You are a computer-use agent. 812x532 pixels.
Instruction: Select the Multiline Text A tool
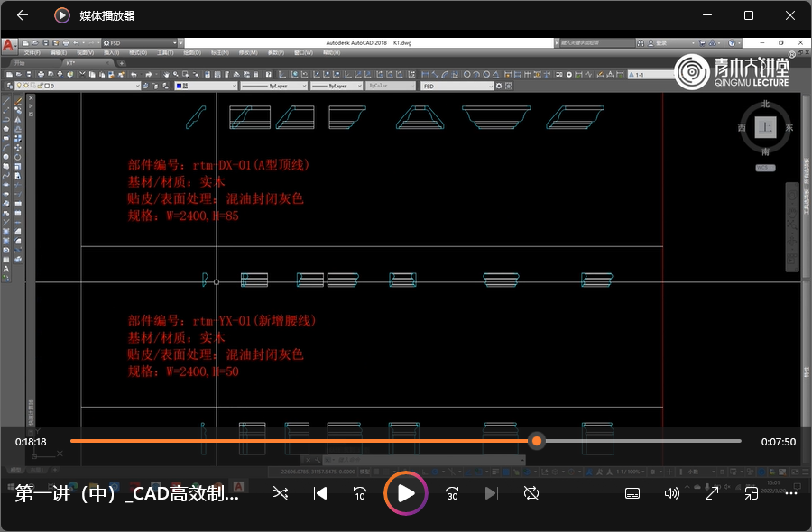[6, 269]
